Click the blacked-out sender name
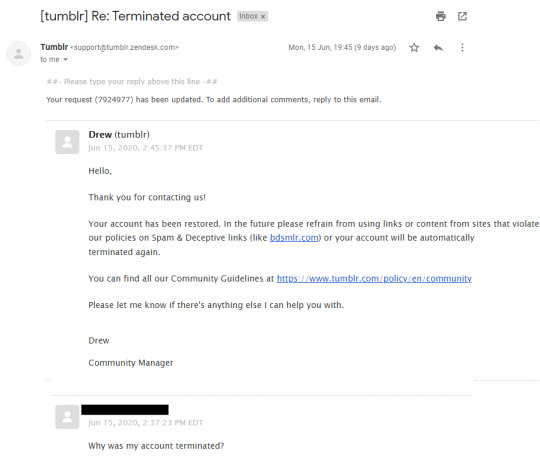The width and height of the screenshot is (540, 462). 125,410
